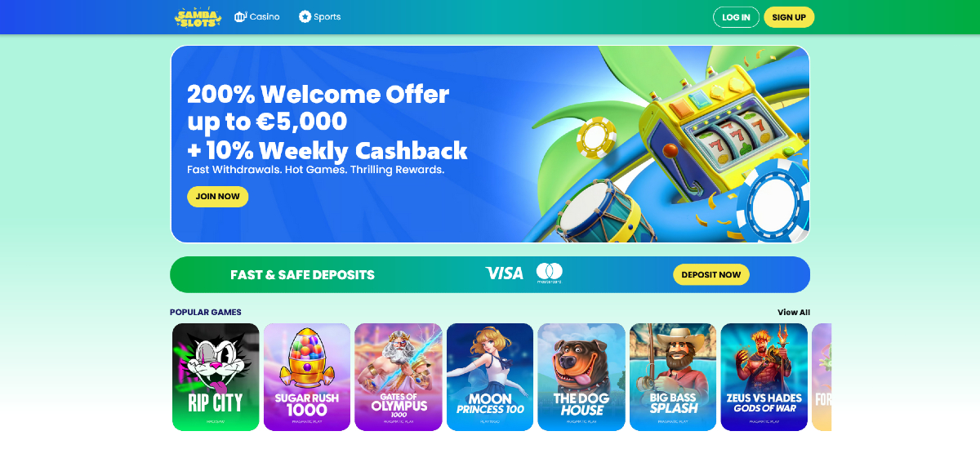Click JOIN NOW on the welcome banner
The height and width of the screenshot is (449, 980).
pos(217,197)
